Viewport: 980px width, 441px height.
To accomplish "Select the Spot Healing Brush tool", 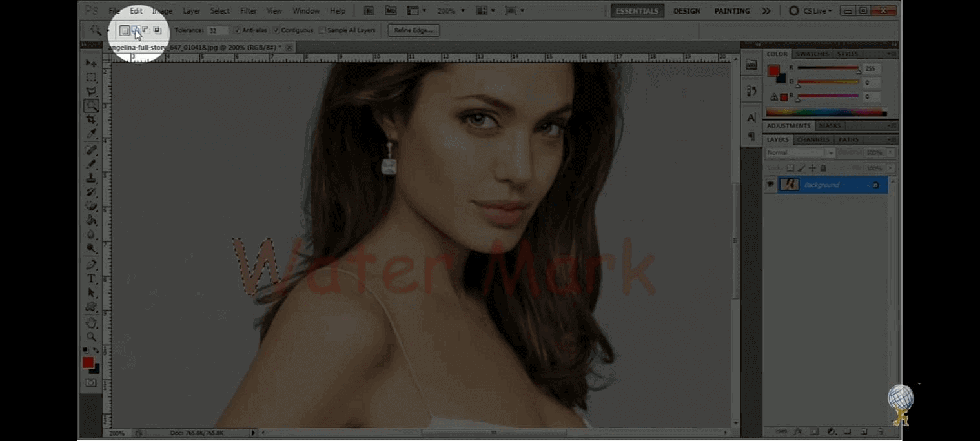I will pyautogui.click(x=91, y=150).
